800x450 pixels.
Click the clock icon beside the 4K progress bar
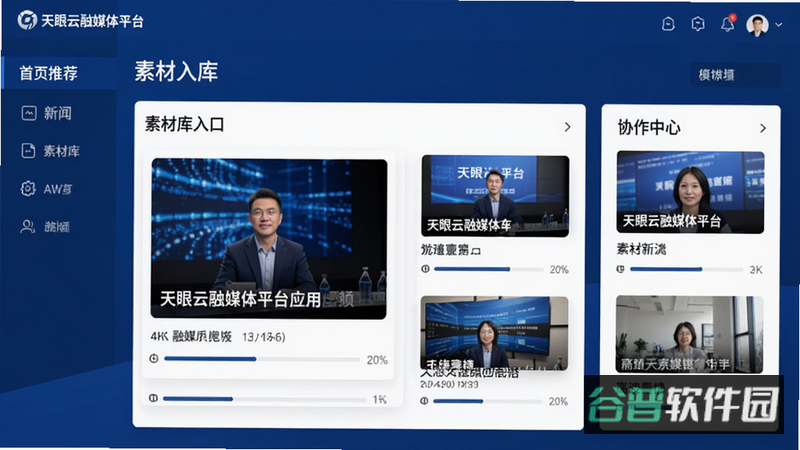pyautogui.click(x=154, y=359)
